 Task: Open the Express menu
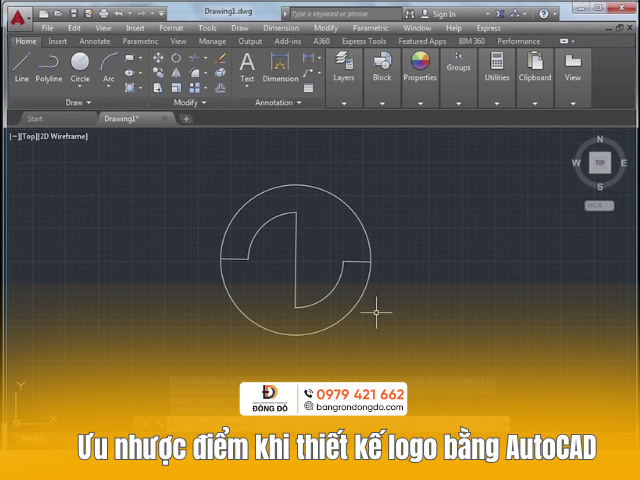488,28
